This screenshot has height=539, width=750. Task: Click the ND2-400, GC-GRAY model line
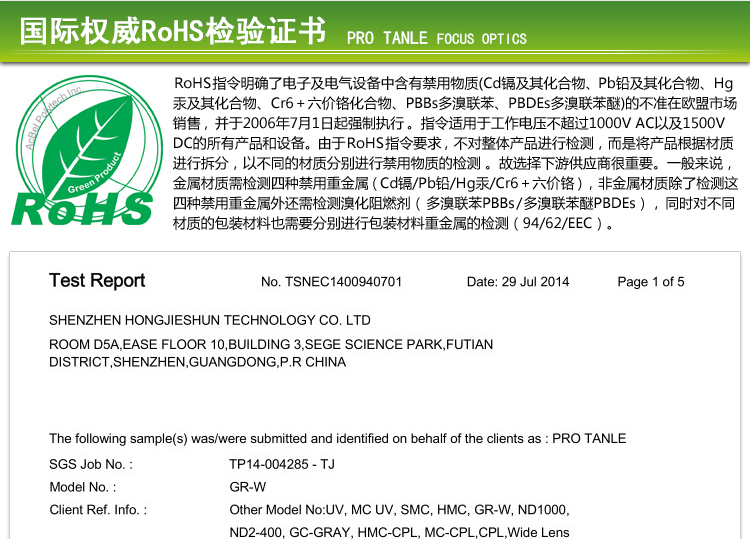tap(399, 532)
